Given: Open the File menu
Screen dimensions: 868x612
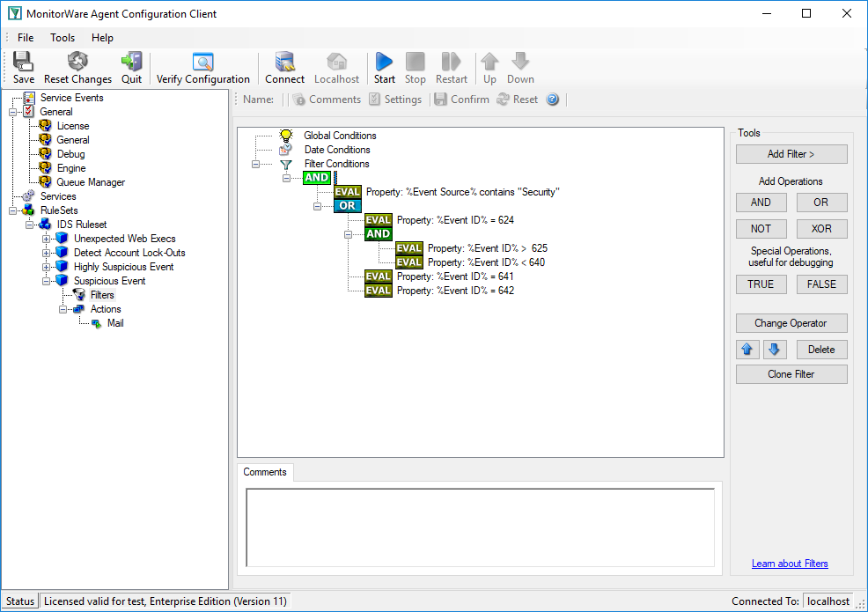Looking at the screenshot, I should click(26, 38).
